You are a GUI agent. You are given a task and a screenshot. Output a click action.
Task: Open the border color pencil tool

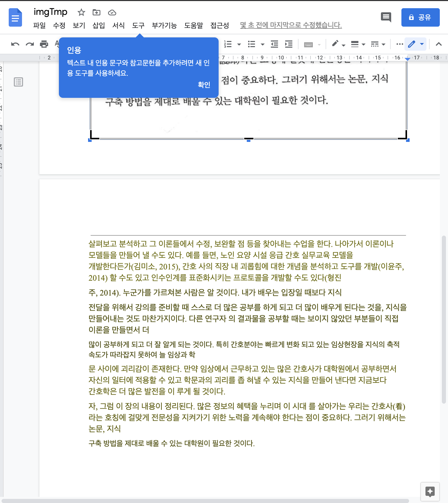point(335,44)
